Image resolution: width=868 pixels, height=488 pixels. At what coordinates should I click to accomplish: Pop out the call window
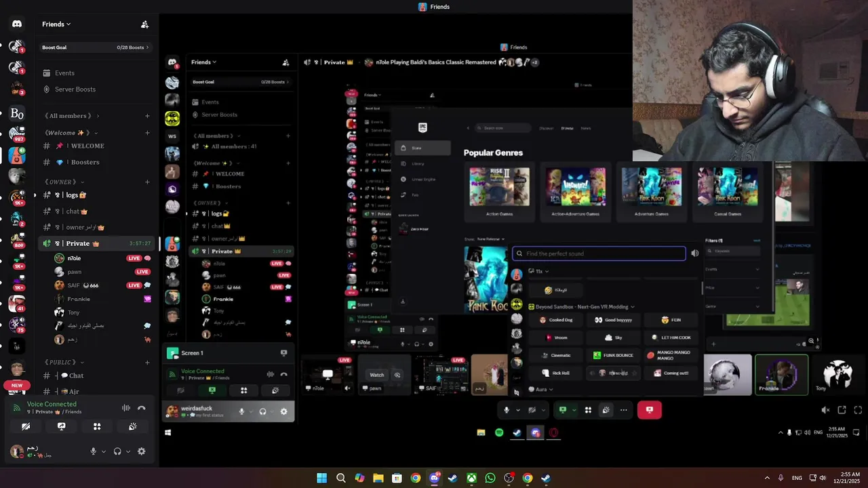(x=842, y=410)
